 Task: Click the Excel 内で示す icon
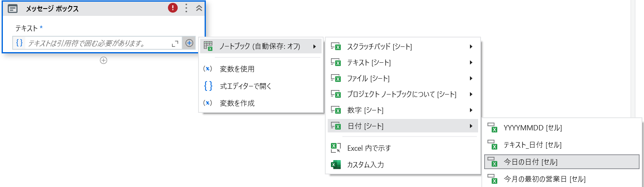[x=336, y=148]
